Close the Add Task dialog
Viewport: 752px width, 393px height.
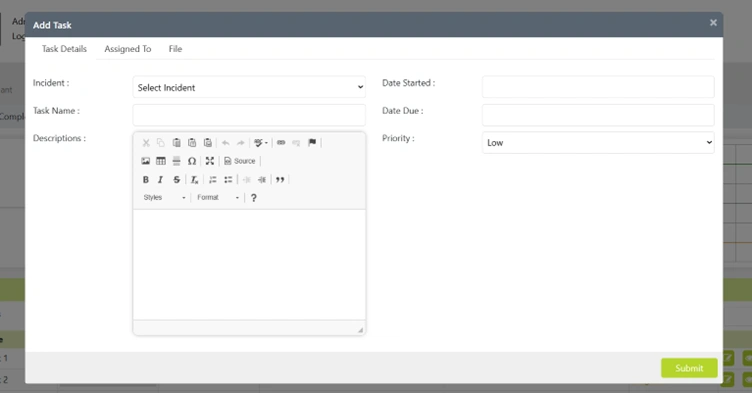pyautogui.click(x=713, y=23)
